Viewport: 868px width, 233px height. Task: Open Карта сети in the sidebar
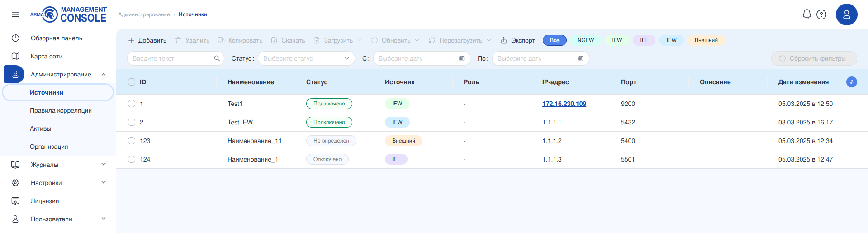tap(46, 56)
